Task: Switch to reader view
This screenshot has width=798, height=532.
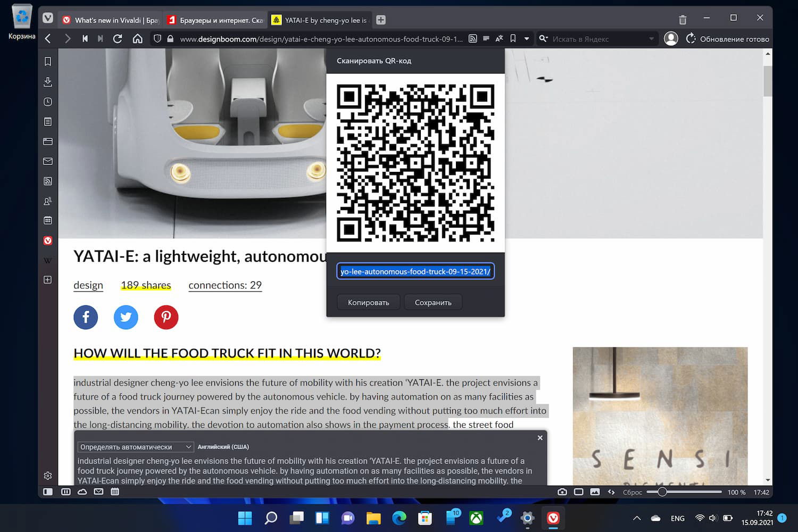Action: (486, 39)
